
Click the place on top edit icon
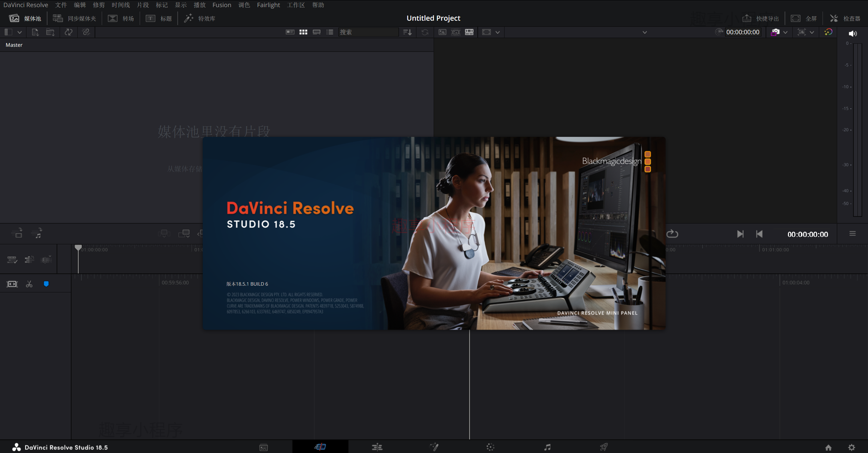click(184, 233)
